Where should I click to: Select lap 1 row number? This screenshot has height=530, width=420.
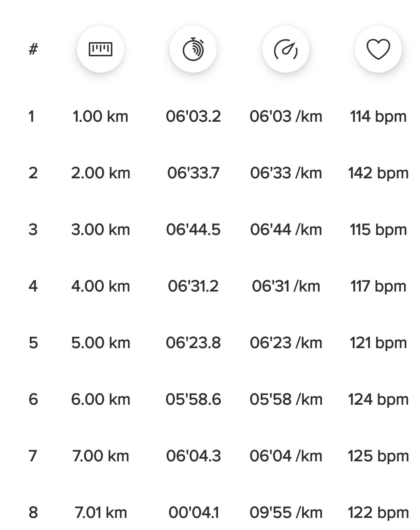[x=32, y=116]
